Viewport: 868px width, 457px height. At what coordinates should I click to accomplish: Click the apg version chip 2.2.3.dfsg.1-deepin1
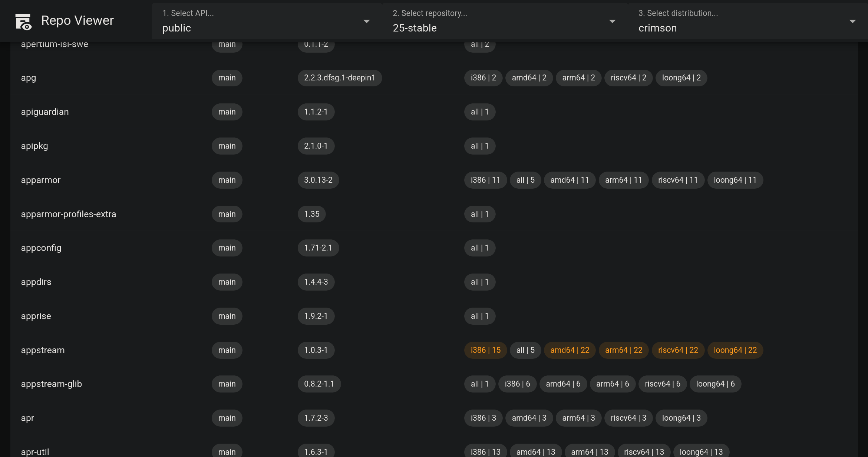[340, 78]
